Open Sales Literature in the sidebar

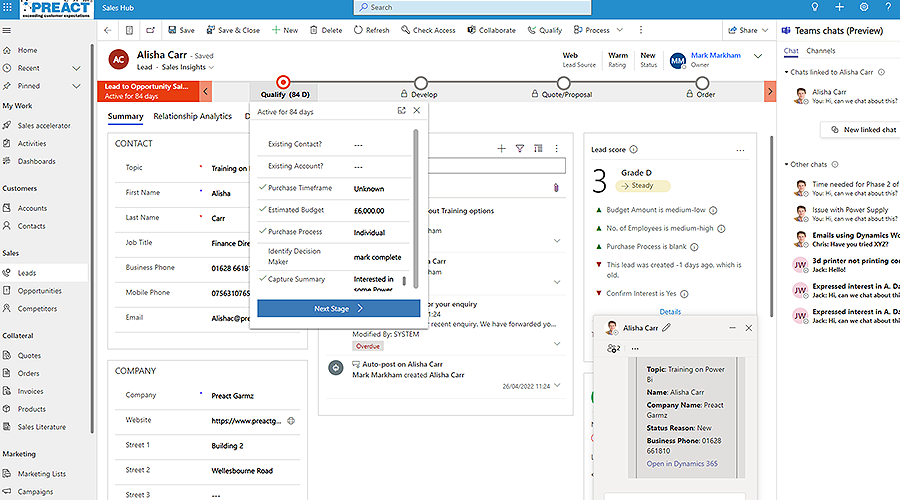click(41, 427)
